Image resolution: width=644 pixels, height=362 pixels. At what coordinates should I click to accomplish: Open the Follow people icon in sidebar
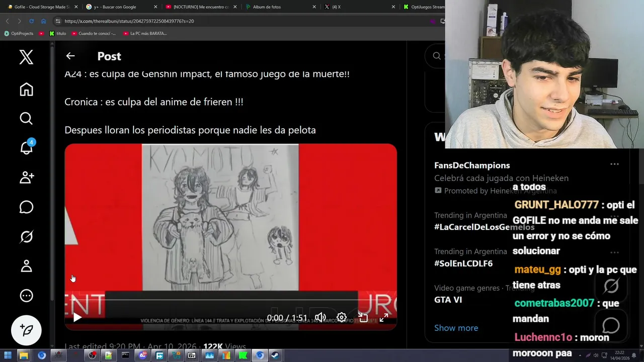click(x=26, y=177)
